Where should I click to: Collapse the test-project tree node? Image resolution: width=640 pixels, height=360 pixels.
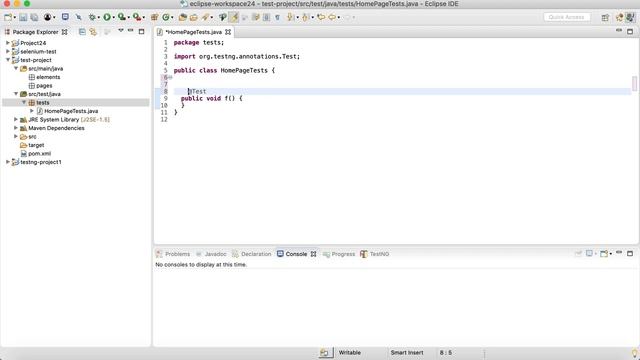click(8, 60)
